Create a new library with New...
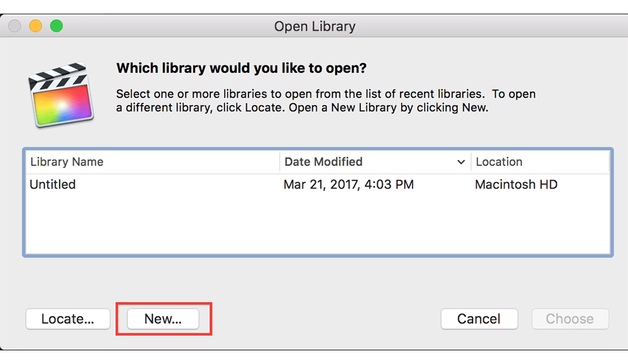This screenshot has width=628, height=364. click(x=163, y=319)
